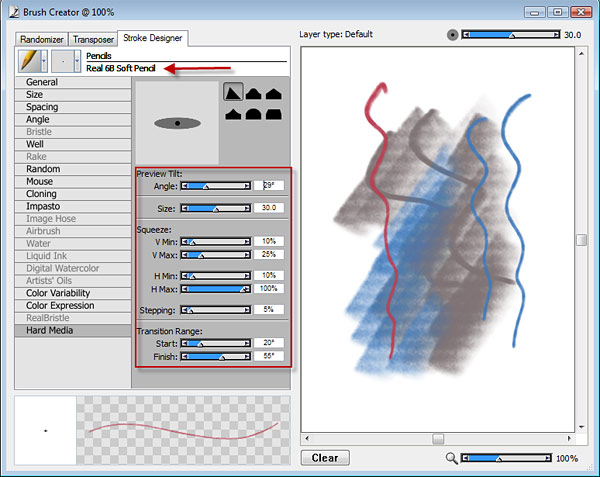The image size is (600, 477).
Task: Click the Pencils category name
Action: [x=99, y=56]
